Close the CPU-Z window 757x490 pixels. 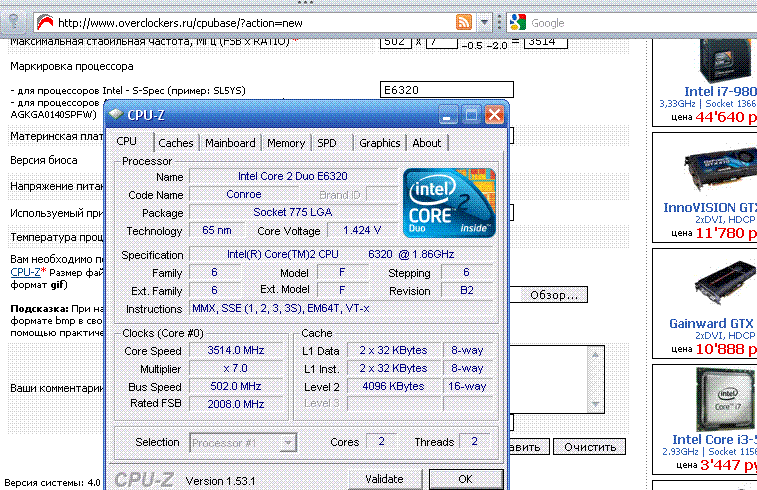tap(494, 115)
